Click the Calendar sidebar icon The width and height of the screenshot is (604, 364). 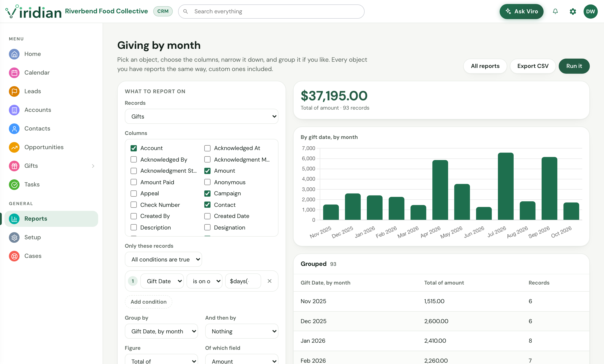14,73
